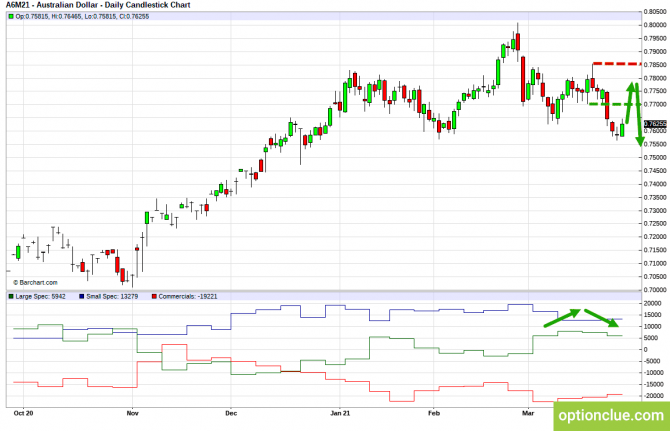Click the 0.74000 price axis label
Image resolution: width=670 pixels, height=431 pixels.
(655, 184)
